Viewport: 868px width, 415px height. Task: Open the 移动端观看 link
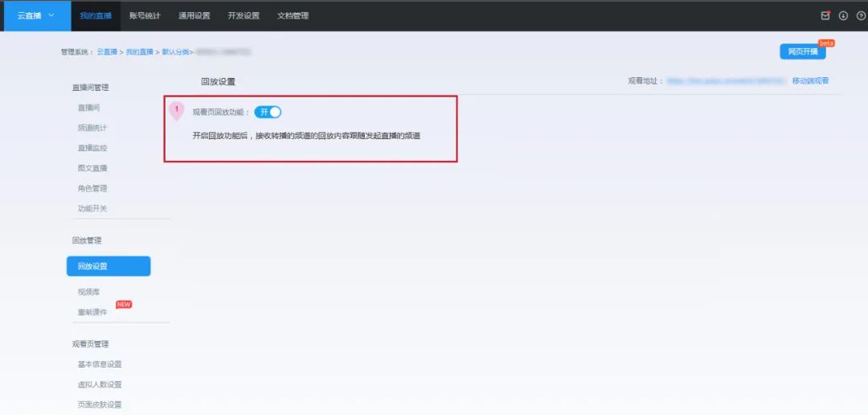coord(810,81)
